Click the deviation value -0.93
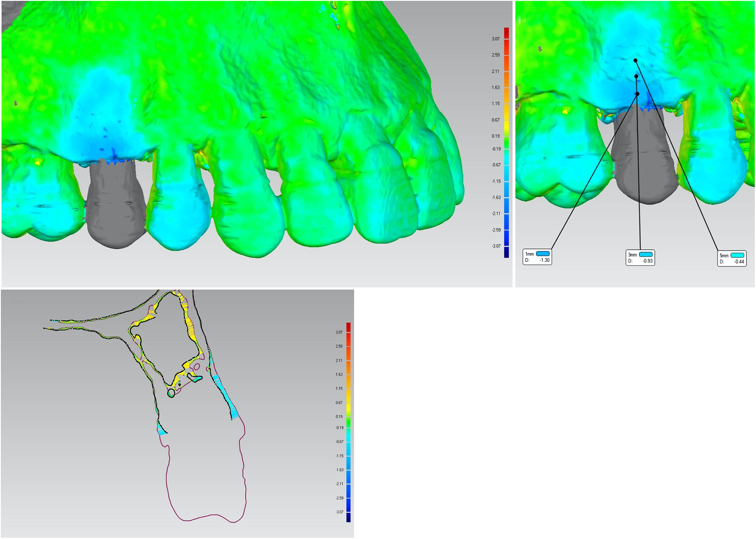Viewport: 756px width, 539px height. click(647, 261)
